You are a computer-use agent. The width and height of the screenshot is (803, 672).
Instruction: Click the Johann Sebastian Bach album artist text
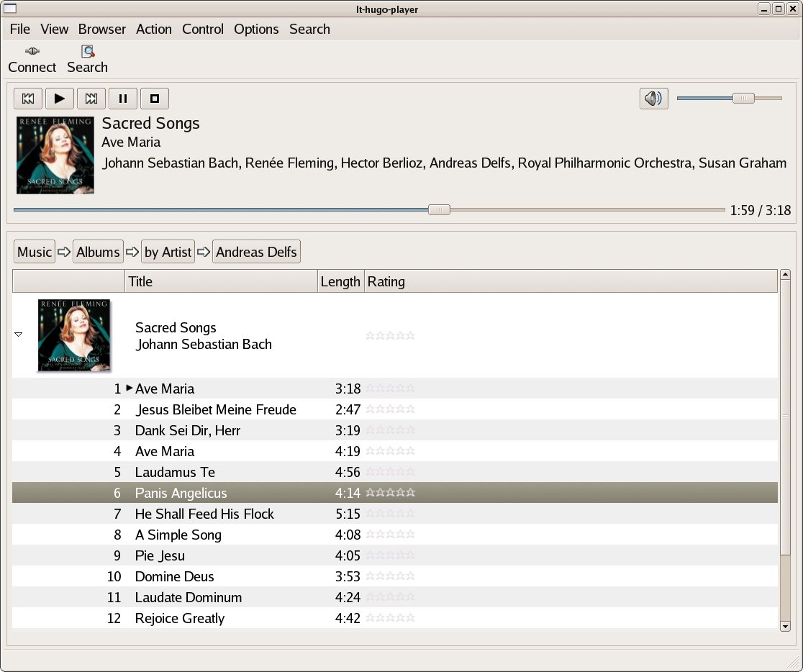tap(204, 344)
